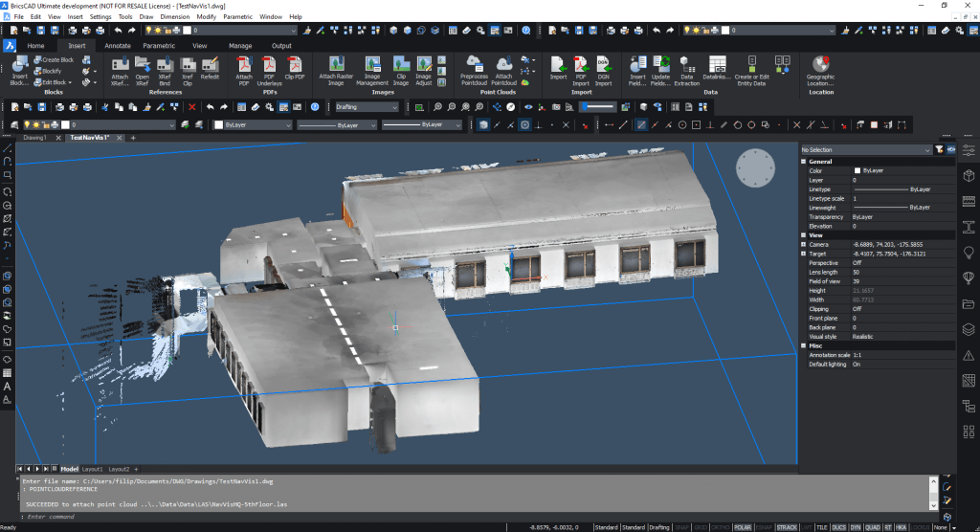Open the Edit Block dropdown arrow
Viewport: 980px width, 532px height.
pyautogui.click(x=70, y=82)
